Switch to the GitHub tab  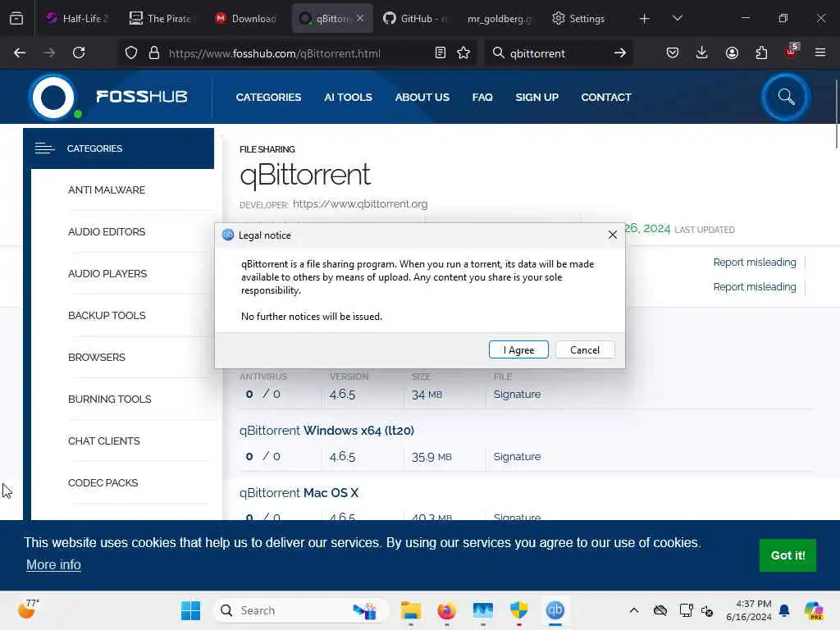coord(416,19)
